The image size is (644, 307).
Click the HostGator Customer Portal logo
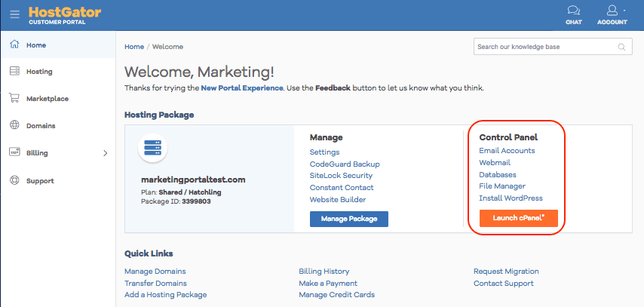coord(65,15)
